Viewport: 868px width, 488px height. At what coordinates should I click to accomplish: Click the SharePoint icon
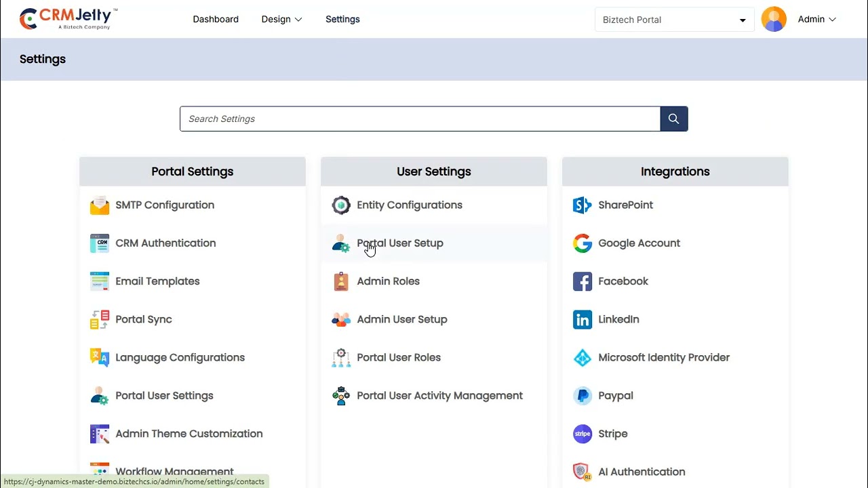[x=582, y=205]
